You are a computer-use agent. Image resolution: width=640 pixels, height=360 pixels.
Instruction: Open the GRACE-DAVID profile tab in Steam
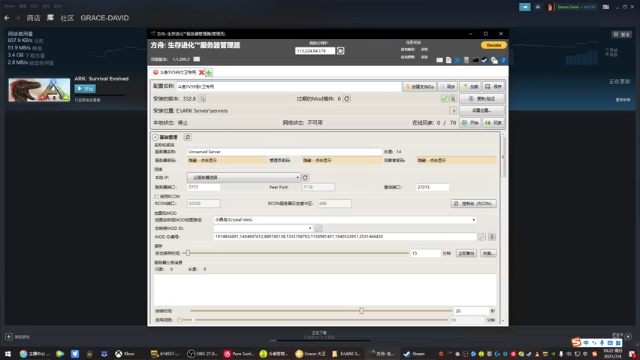click(104, 18)
